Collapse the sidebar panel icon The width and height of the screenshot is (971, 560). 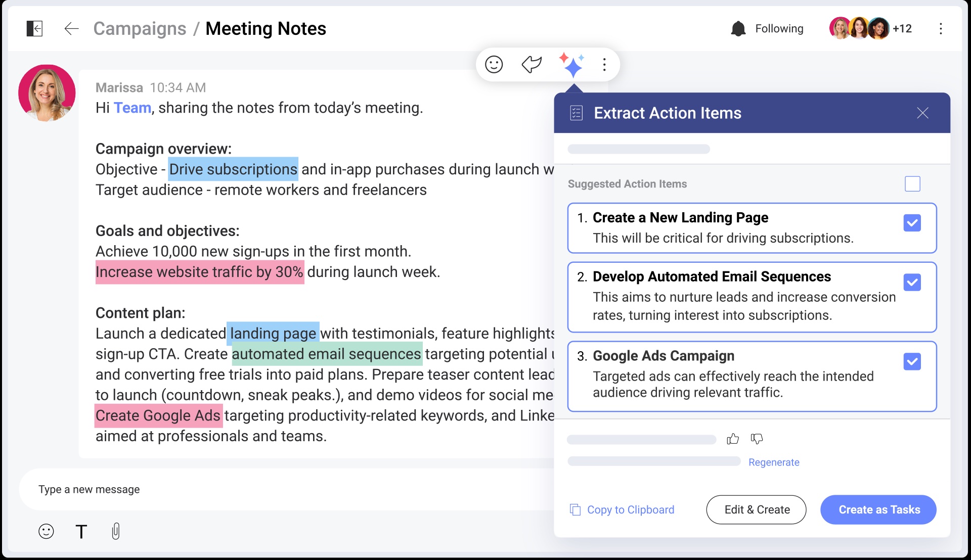(x=34, y=28)
